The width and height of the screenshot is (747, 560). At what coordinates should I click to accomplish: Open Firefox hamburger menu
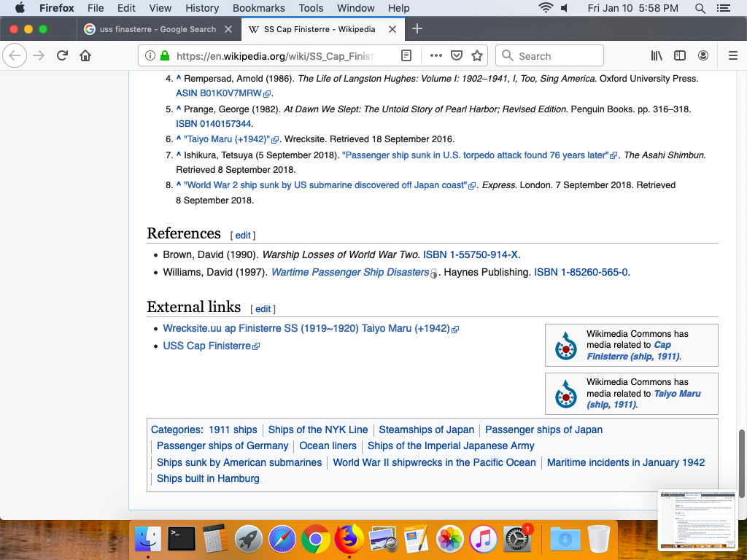733,56
